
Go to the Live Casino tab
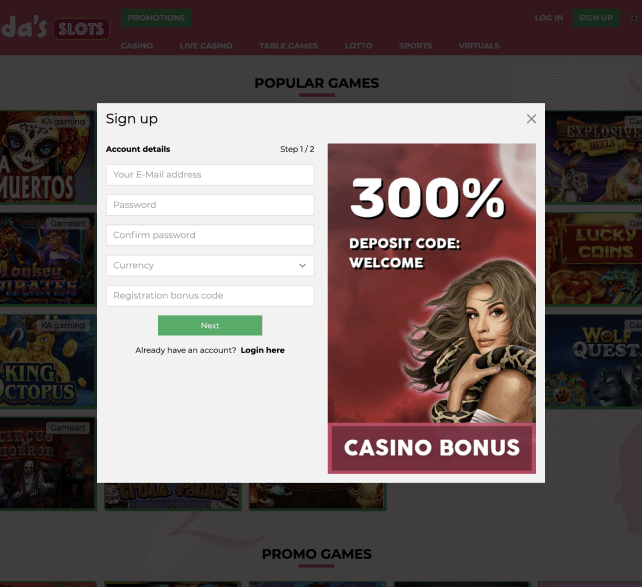tap(206, 46)
